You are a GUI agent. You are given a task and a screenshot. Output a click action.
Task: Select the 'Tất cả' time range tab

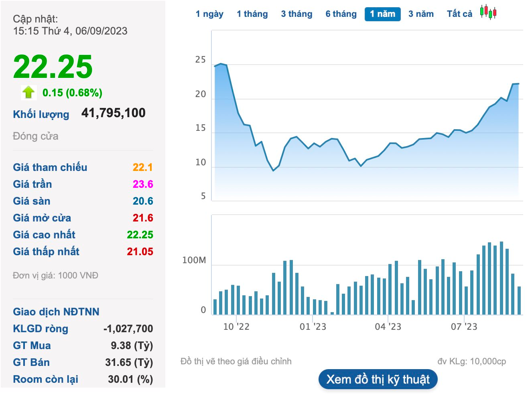point(459,14)
